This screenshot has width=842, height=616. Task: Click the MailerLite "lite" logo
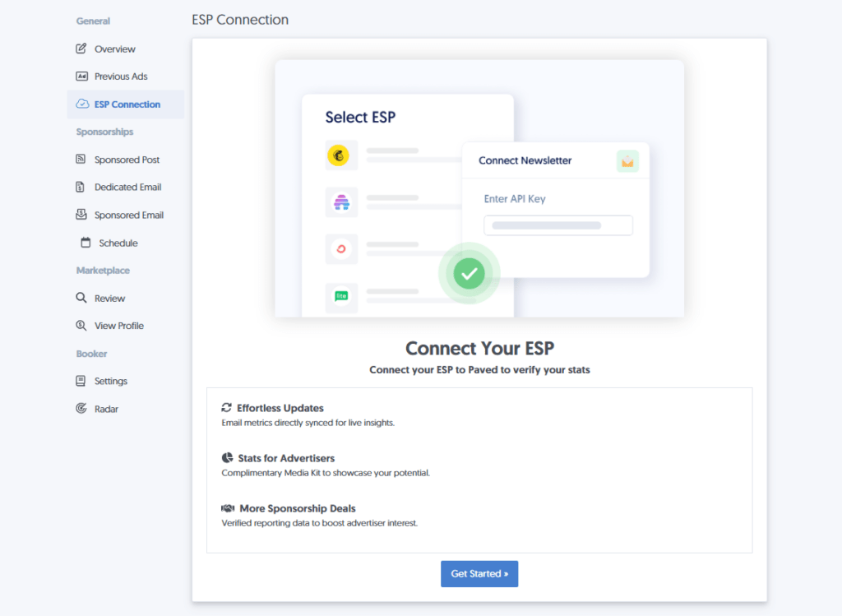pyautogui.click(x=340, y=294)
